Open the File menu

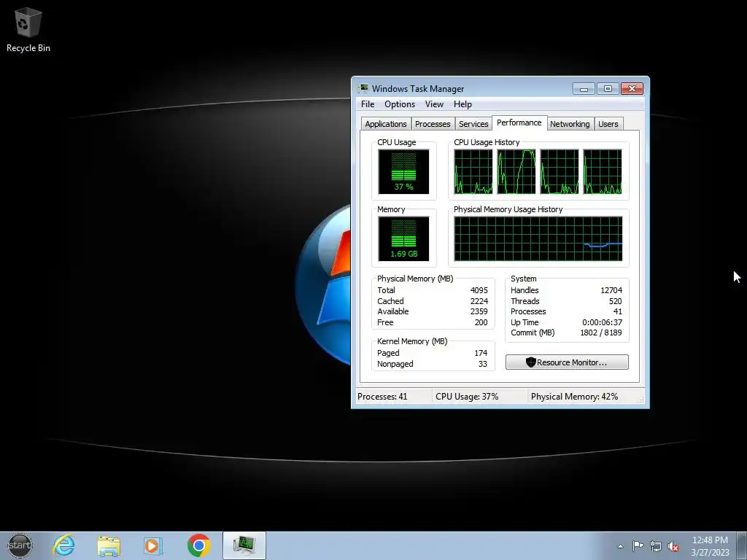(368, 104)
